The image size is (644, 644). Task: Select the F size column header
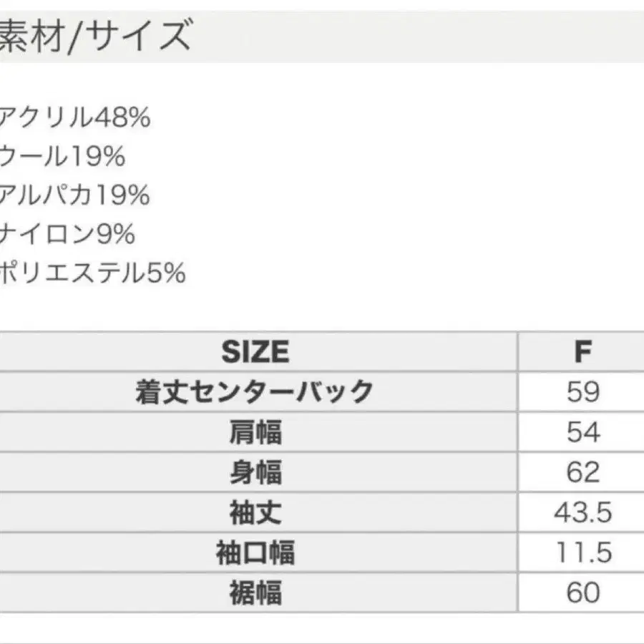(582, 351)
